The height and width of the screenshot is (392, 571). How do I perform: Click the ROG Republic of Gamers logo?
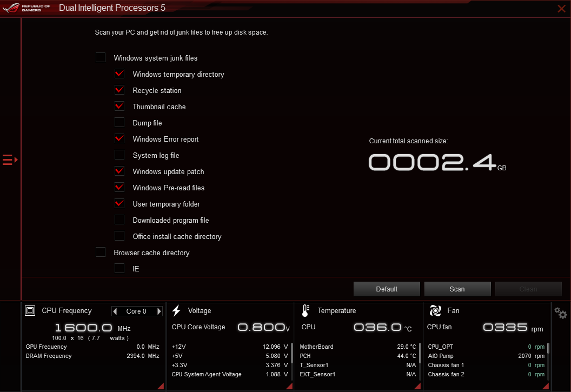(x=26, y=8)
